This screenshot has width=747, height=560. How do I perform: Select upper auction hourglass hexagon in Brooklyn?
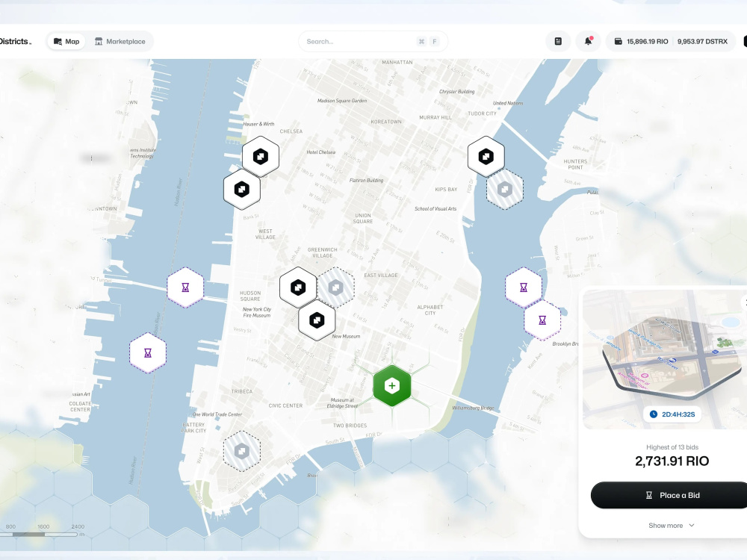pyautogui.click(x=524, y=287)
